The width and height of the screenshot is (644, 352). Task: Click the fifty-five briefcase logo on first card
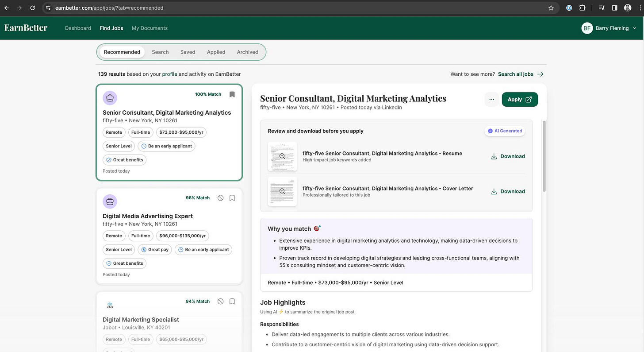tap(110, 98)
